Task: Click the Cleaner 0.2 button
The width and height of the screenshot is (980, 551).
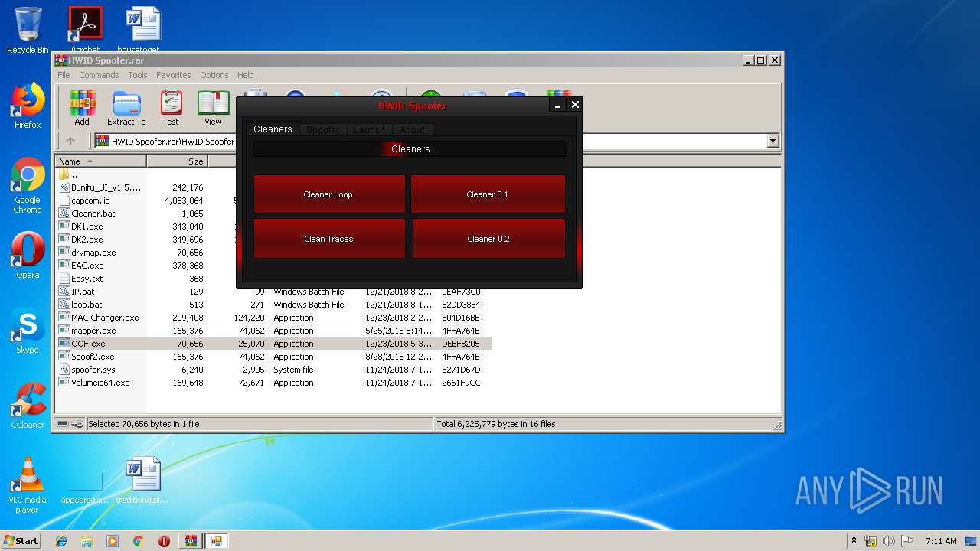Action: (x=488, y=239)
